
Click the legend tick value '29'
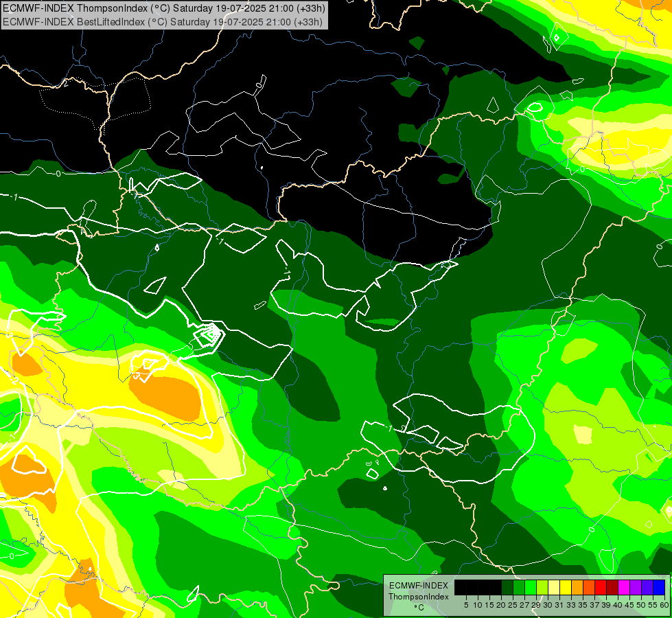[x=536, y=605]
